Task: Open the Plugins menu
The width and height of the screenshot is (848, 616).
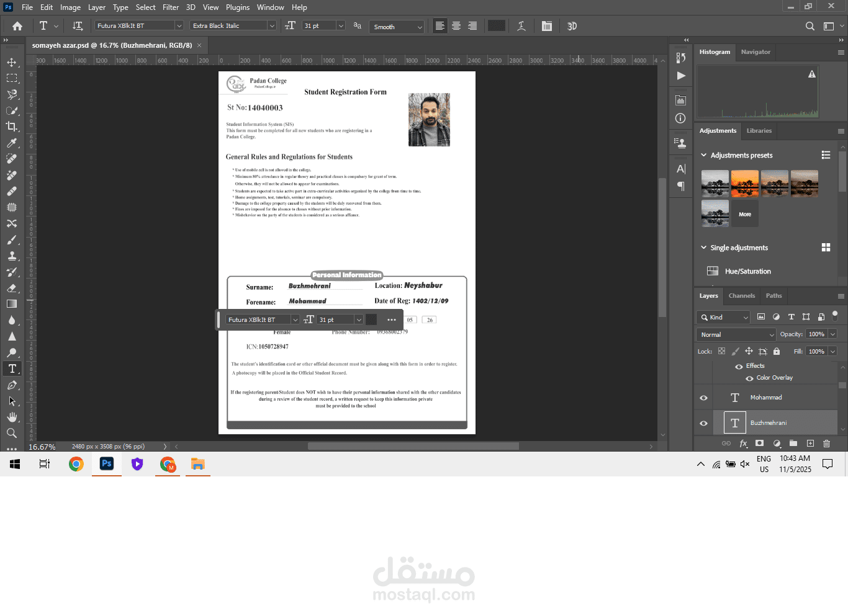Action: click(238, 7)
